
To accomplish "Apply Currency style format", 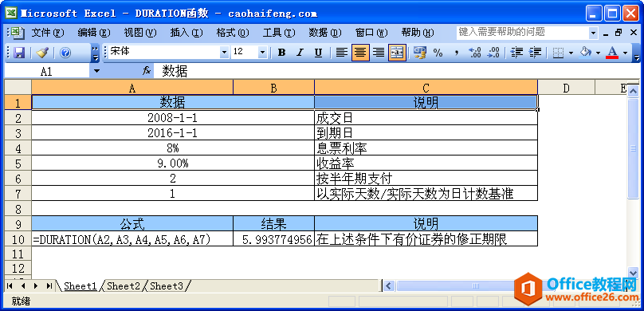I will [420, 53].
